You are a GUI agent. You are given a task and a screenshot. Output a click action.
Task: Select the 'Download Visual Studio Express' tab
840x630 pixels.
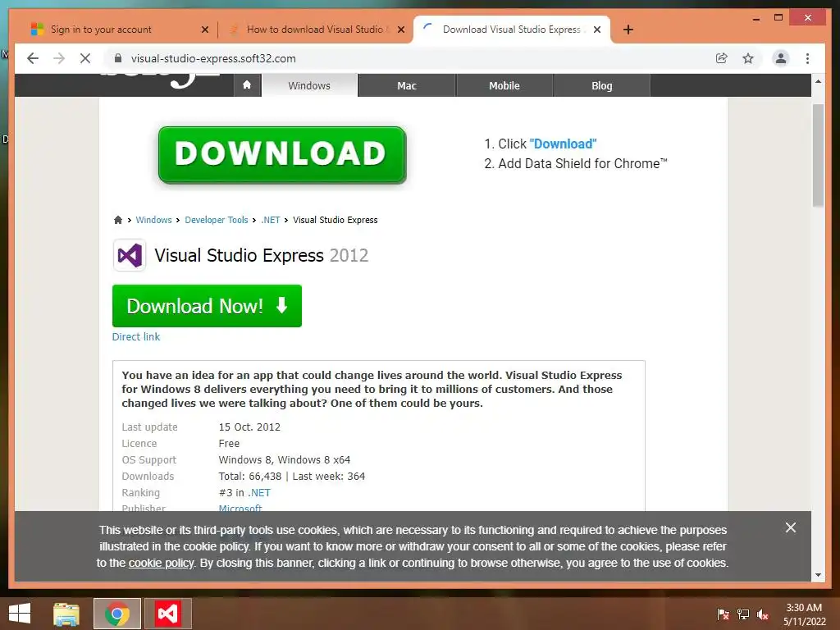pyautogui.click(x=512, y=30)
